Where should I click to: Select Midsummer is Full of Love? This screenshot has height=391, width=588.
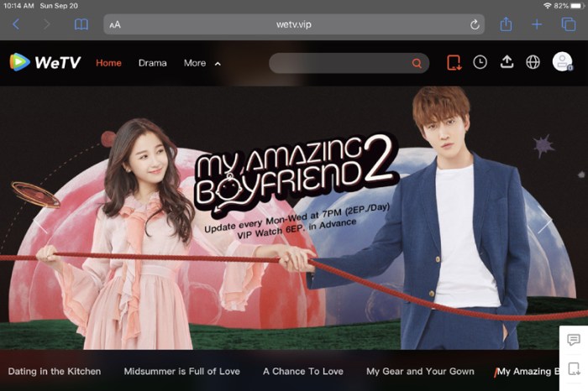tap(182, 371)
